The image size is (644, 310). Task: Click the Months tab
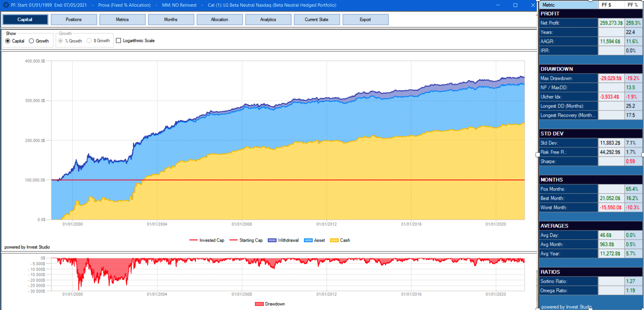pyautogui.click(x=171, y=19)
